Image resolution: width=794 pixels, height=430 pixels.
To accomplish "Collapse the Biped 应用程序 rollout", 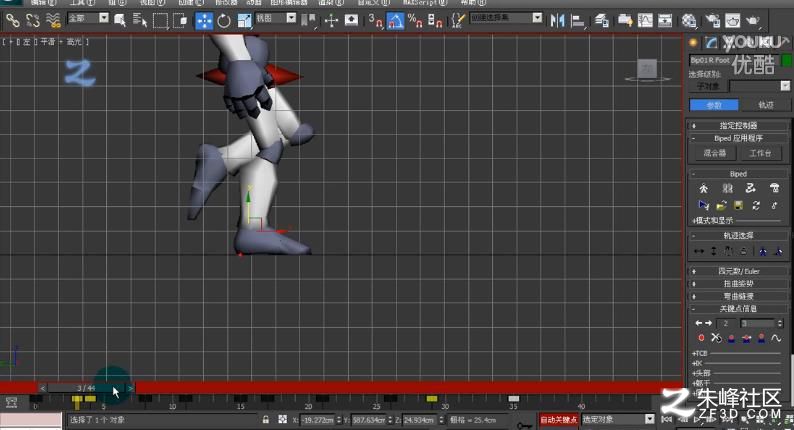I will 738,138.
